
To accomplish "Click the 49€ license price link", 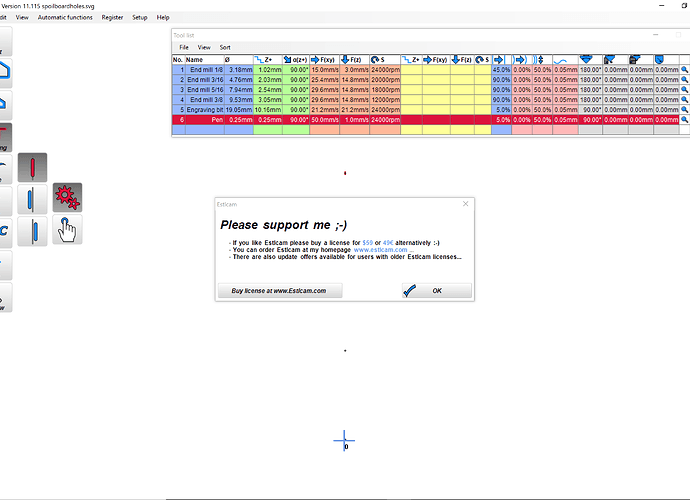I will (388, 243).
